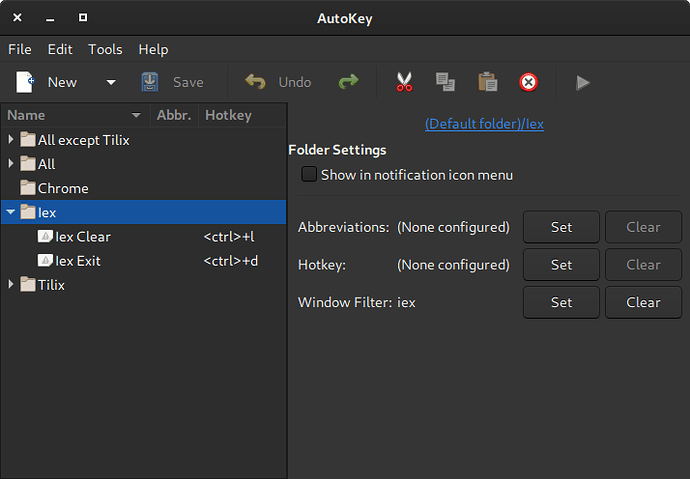
Task: Close the AutoKey window
Action: (17, 17)
